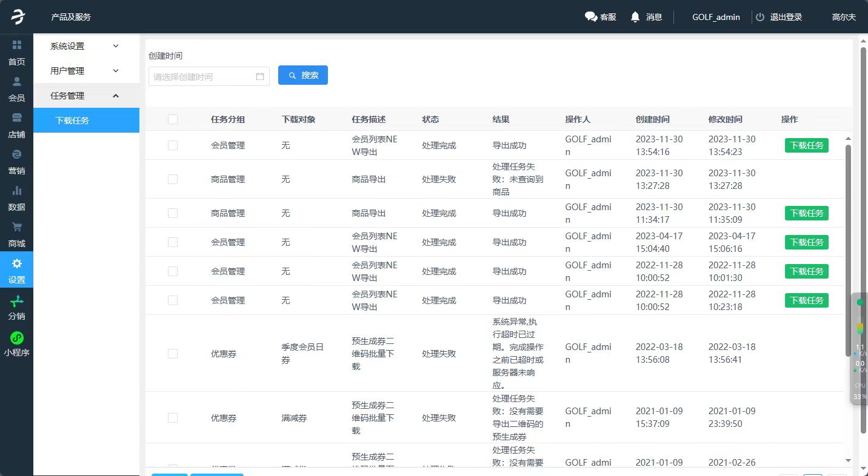Click the blue 搜索 button
The width and height of the screenshot is (868, 476).
pos(303,75)
